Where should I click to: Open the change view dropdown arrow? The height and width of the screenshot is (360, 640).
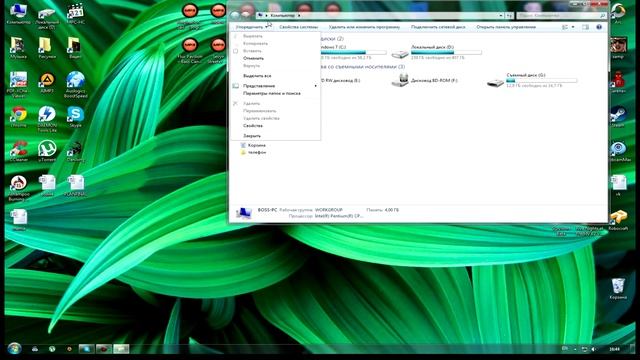pyautogui.click(x=573, y=27)
